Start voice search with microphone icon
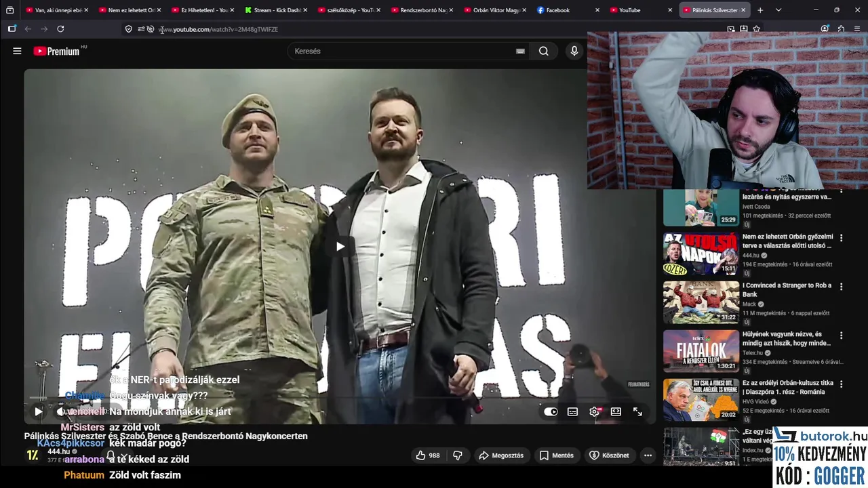 click(x=574, y=51)
